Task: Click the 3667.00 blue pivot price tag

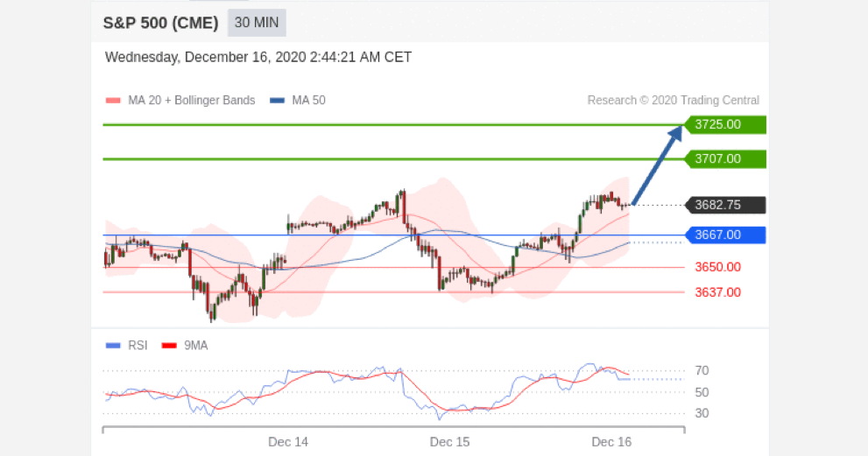Action: [x=725, y=235]
